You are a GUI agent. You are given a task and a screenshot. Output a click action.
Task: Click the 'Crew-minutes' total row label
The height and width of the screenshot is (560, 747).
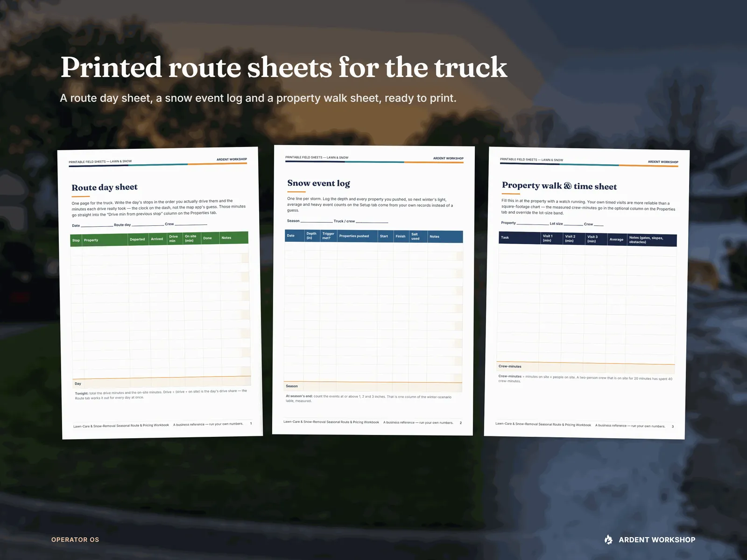[510, 366]
